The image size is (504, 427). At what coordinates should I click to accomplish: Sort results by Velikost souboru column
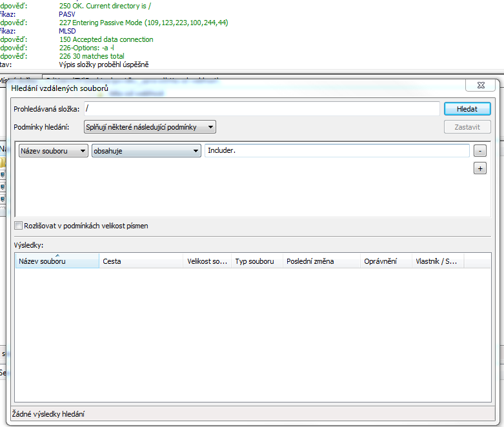pyautogui.click(x=207, y=261)
